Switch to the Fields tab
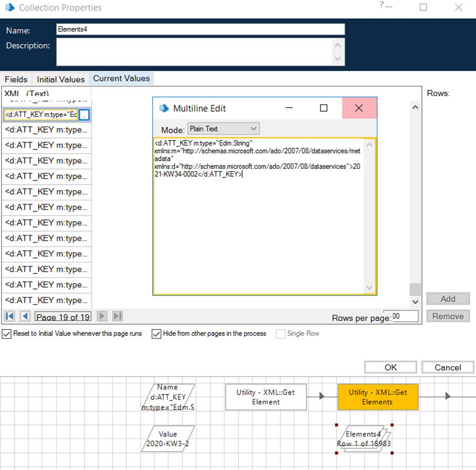This screenshot has width=476, height=470. pos(16,79)
